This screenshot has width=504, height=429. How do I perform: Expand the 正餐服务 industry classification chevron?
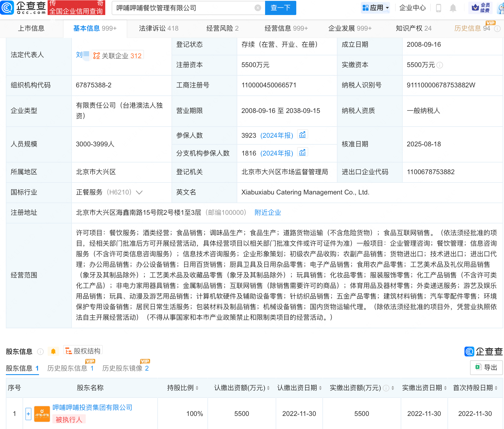pos(139,192)
